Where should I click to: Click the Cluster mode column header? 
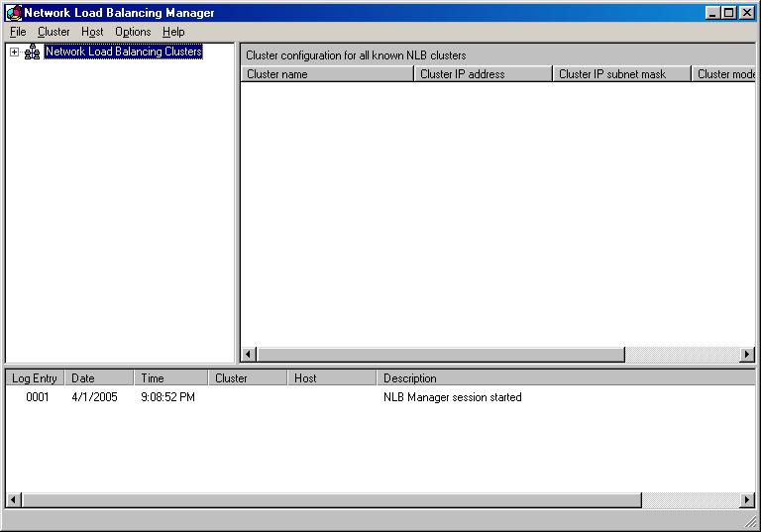point(723,74)
